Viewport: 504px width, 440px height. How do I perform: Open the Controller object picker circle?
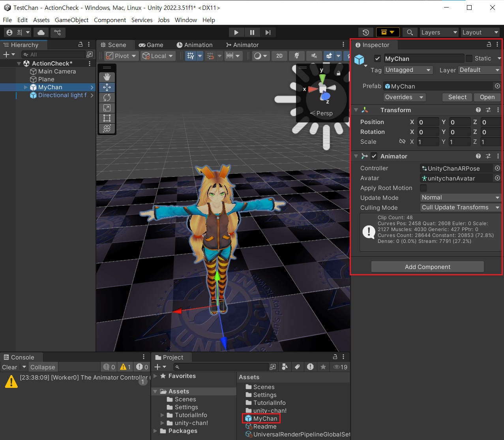(x=497, y=168)
